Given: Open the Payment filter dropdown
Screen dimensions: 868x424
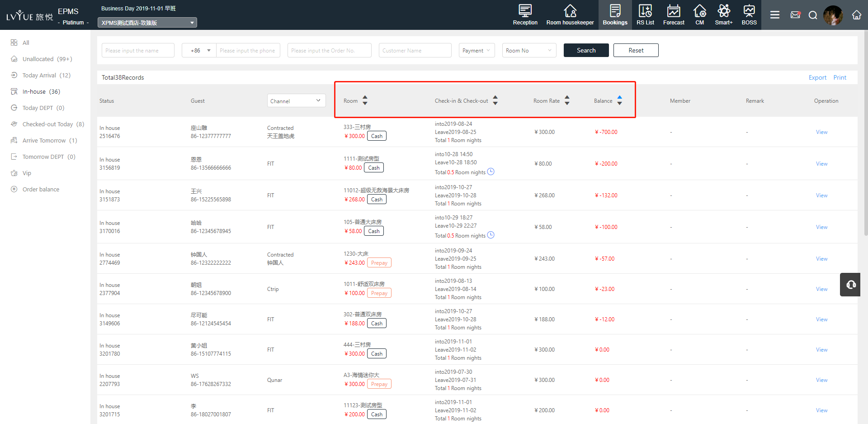Looking at the screenshot, I should click(476, 50).
